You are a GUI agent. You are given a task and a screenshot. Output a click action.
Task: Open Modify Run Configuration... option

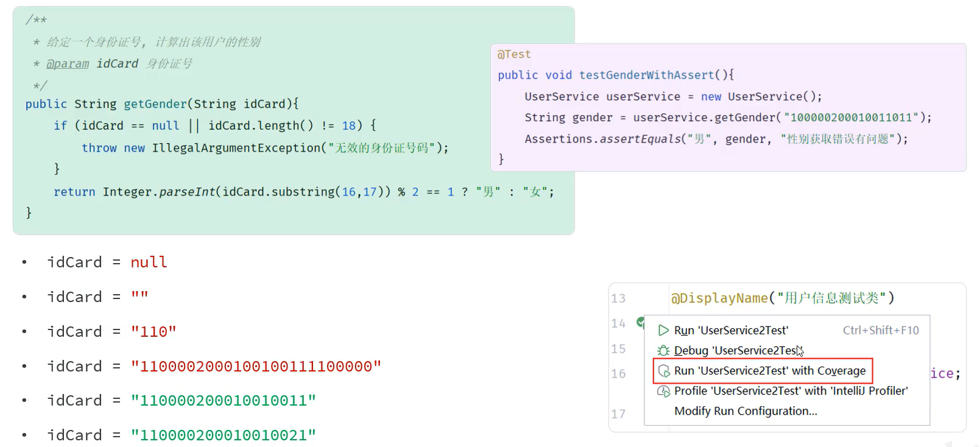tap(746, 411)
